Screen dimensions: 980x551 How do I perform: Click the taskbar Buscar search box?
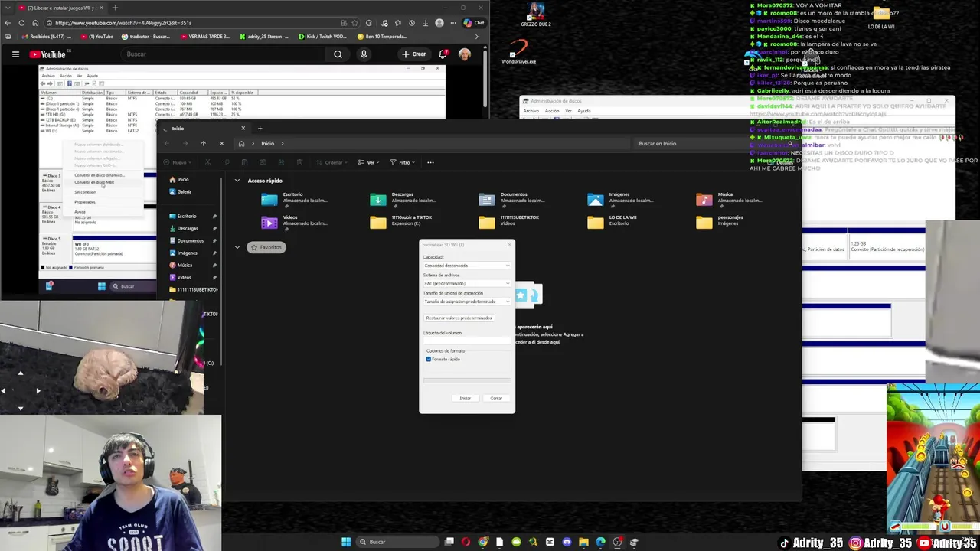pos(398,542)
